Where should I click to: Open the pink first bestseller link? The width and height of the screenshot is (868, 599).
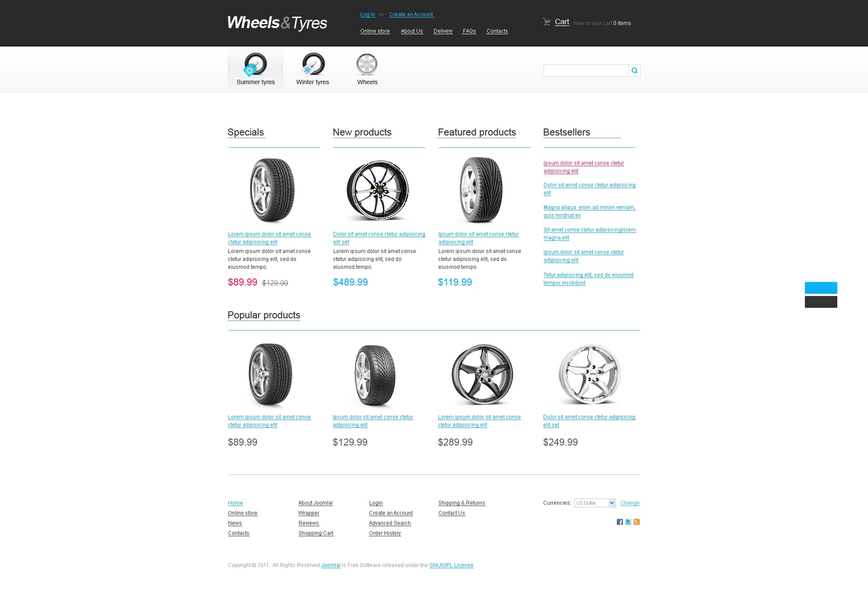[x=583, y=167]
